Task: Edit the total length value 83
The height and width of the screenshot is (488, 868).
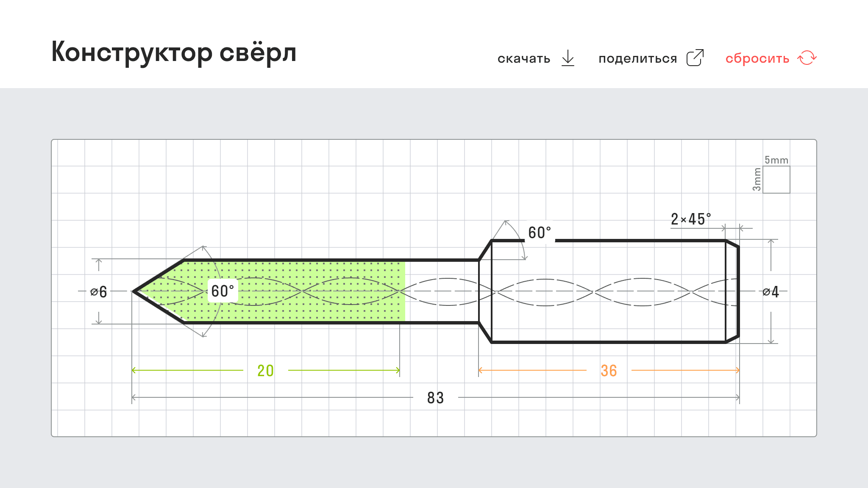Action: coord(435,398)
